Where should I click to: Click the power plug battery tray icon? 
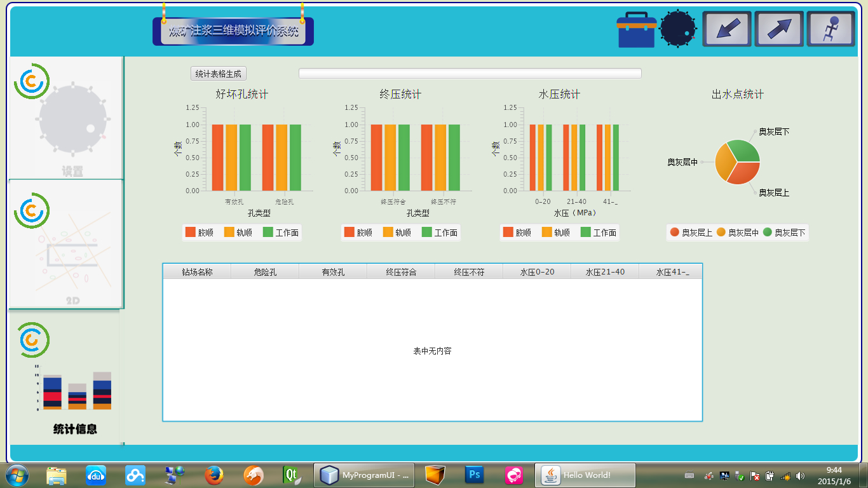click(770, 475)
